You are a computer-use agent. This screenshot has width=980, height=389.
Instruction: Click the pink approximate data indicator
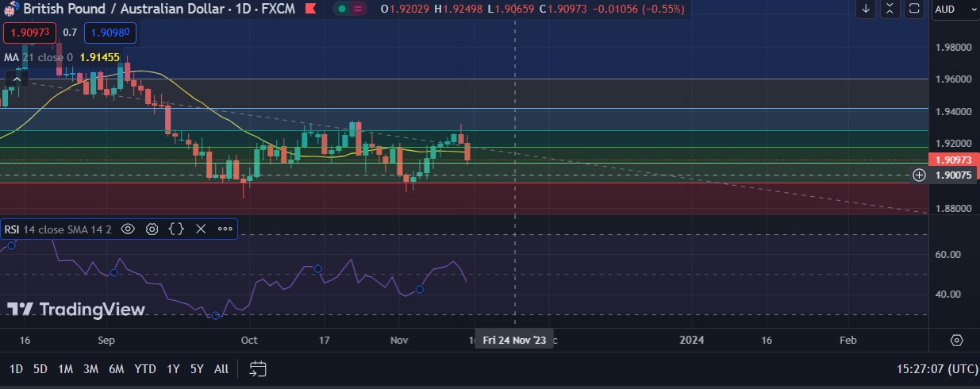(x=359, y=9)
